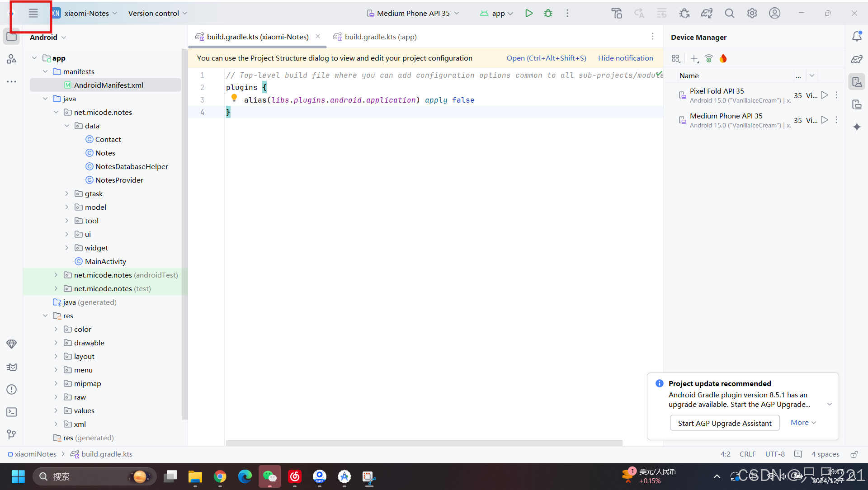868x490 pixels.
Task: Open the Logcat tool window
Action: [x=12, y=367]
